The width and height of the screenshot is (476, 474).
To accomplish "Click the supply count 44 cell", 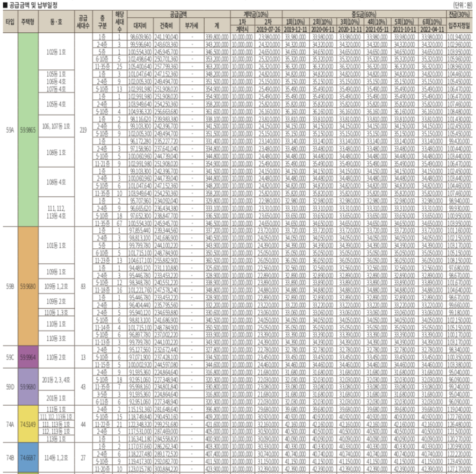I will (83, 424).
